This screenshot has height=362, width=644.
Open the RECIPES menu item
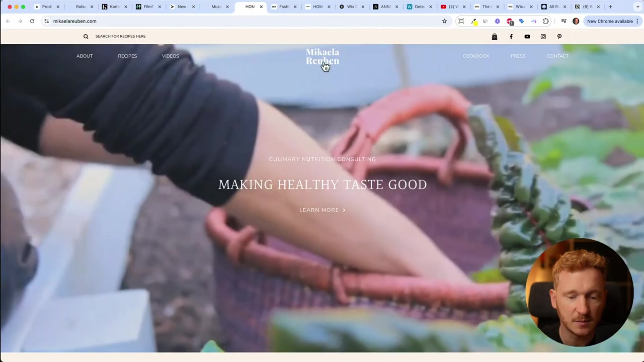click(x=127, y=56)
